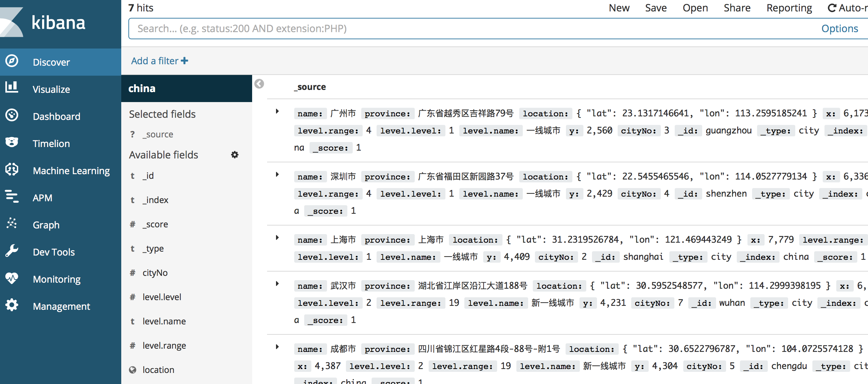Click the cityNo number type icon
The image size is (868, 384).
133,273
